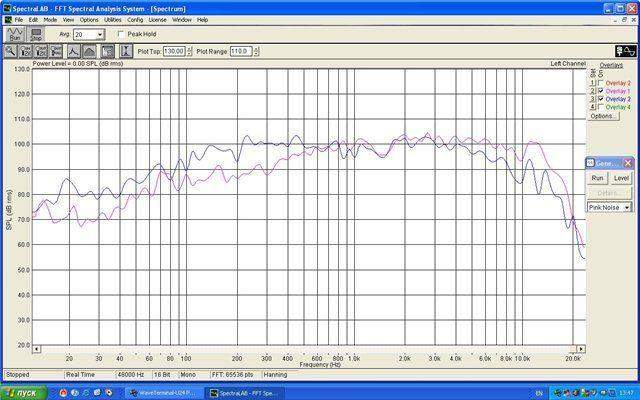
Task: Click the Details button in the generator window
Action: pyautogui.click(x=609, y=193)
